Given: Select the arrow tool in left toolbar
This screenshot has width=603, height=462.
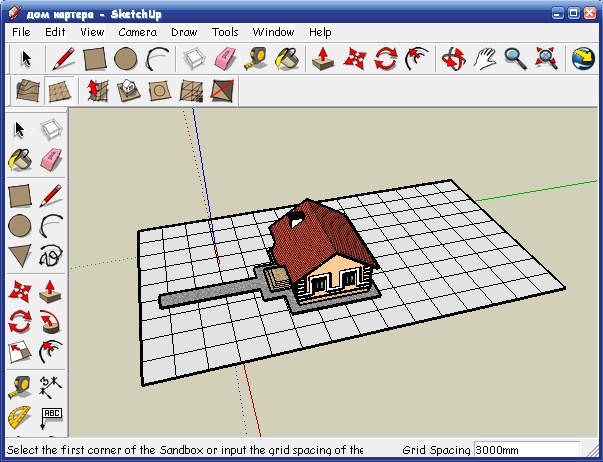Looking at the screenshot, I should (x=19, y=130).
